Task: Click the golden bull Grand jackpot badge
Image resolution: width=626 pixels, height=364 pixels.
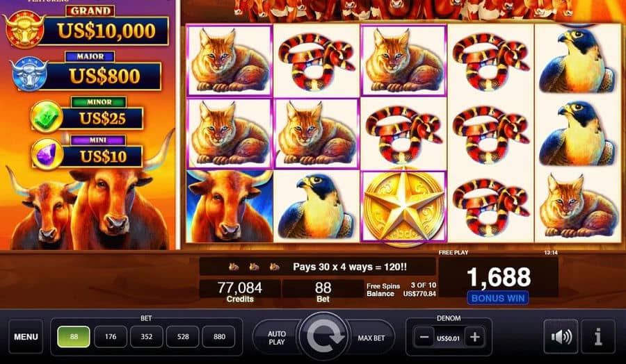Action: [25, 29]
